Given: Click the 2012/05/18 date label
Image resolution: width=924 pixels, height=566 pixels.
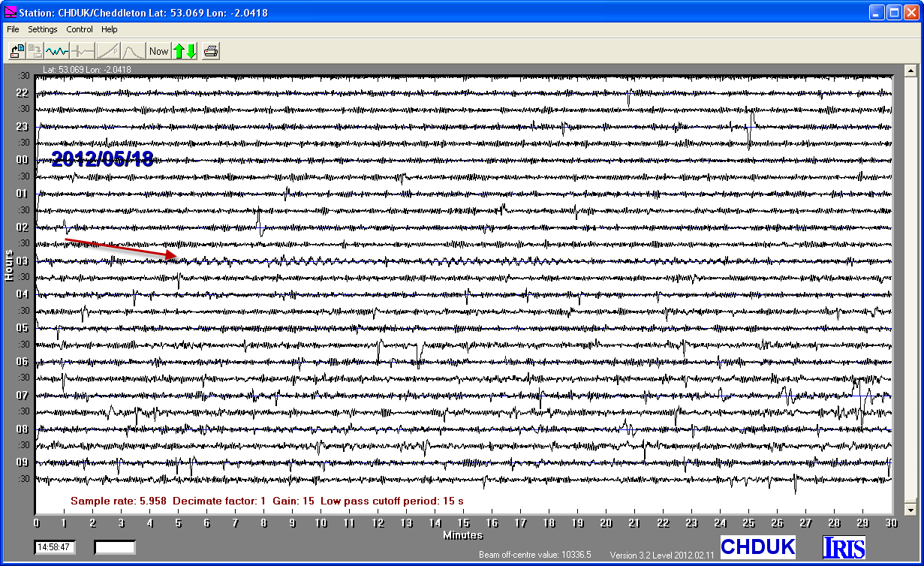Looking at the screenshot, I should (102, 159).
